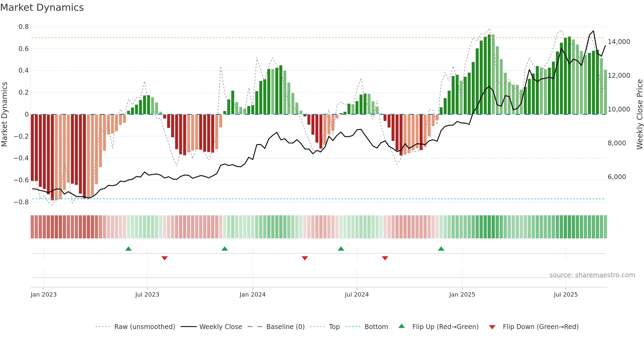Click the 10,000 price axis label
Image resolution: width=644 pixels, height=362 pixels.
click(x=619, y=109)
